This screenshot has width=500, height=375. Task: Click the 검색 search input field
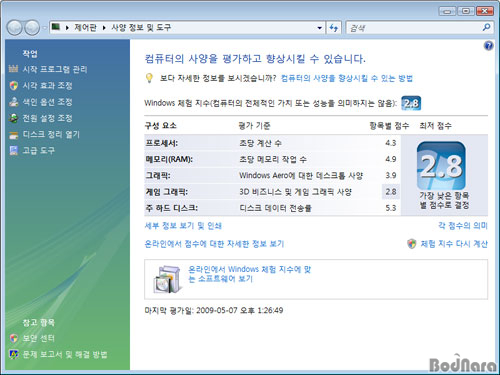[x=414, y=28]
